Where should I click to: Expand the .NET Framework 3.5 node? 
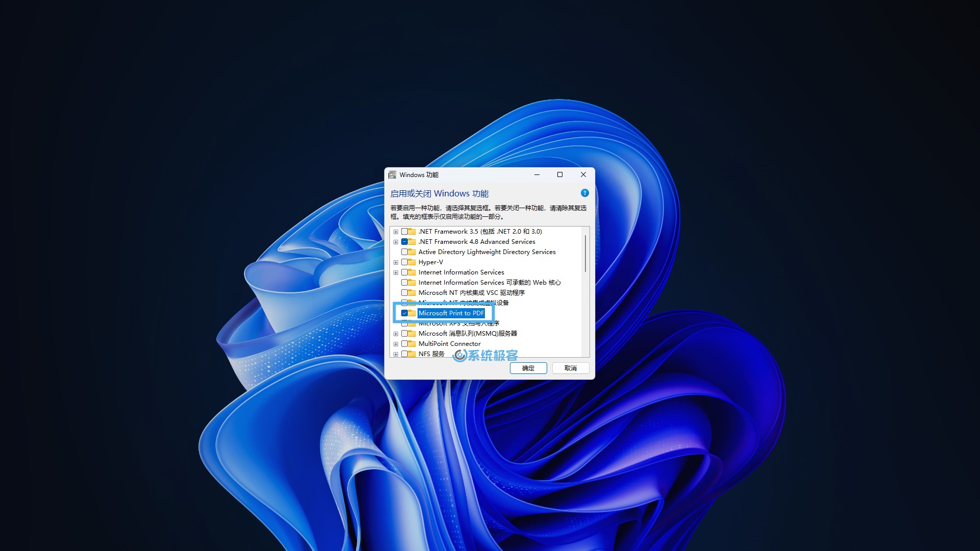click(x=396, y=232)
